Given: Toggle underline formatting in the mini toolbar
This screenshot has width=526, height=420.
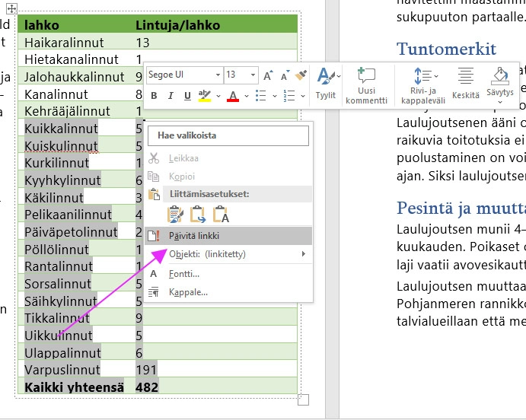Looking at the screenshot, I should (186, 96).
